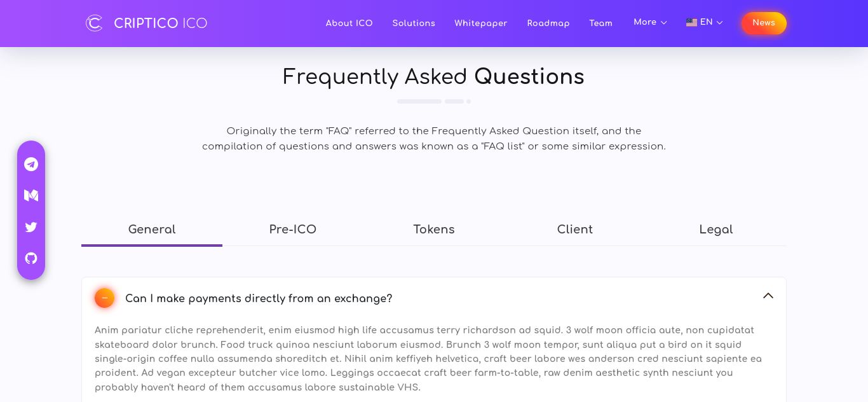Collapse the exchange payments question chevron

pos(768,296)
